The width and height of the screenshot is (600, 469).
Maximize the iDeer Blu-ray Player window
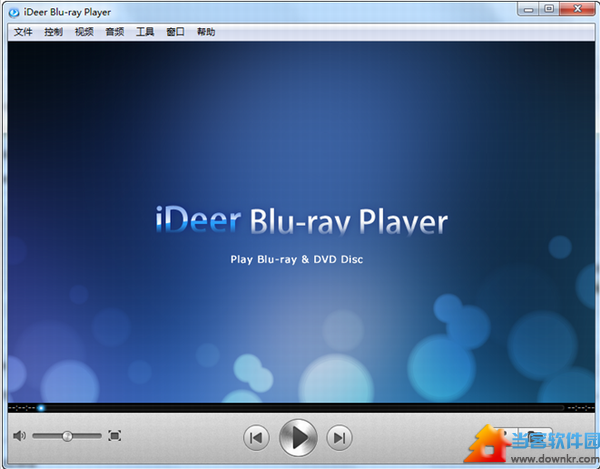click(549, 9)
